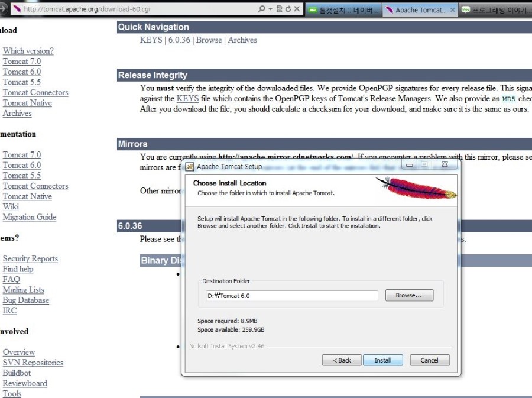Open the Which version? sidebar link

(28, 51)
